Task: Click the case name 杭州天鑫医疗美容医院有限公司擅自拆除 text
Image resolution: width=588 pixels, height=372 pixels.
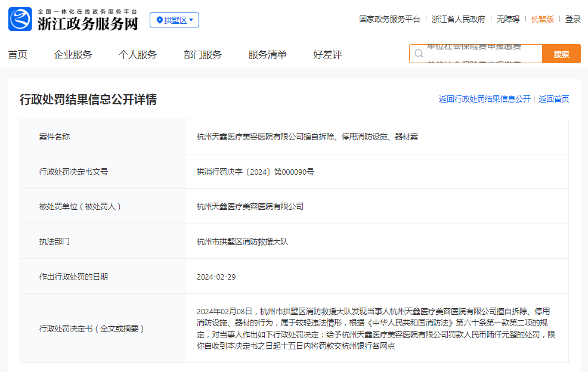Action: coord(307,137)
